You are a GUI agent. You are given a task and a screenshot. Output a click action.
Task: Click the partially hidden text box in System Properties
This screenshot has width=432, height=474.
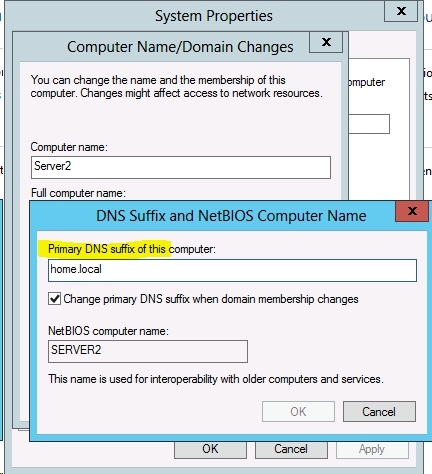tap(369, 124)
